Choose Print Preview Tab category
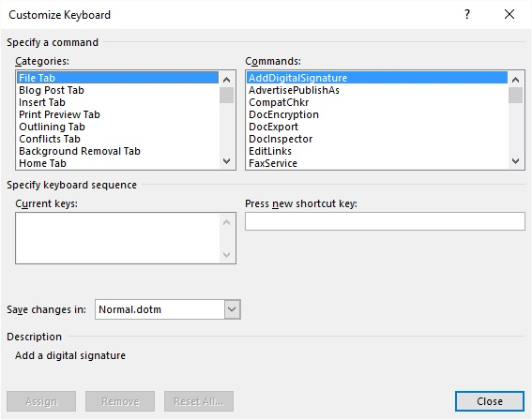This screenshot has width=532, height=420. [x=117, y=114]
